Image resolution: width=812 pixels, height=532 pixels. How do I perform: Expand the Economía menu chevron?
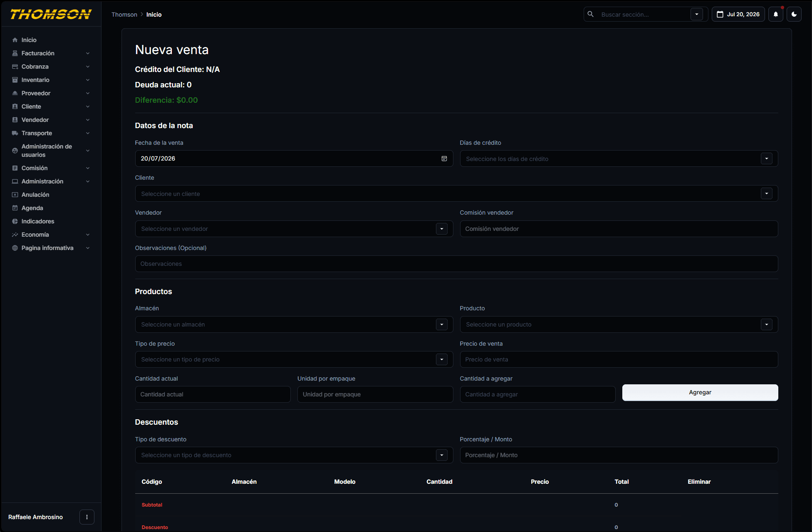88,235
